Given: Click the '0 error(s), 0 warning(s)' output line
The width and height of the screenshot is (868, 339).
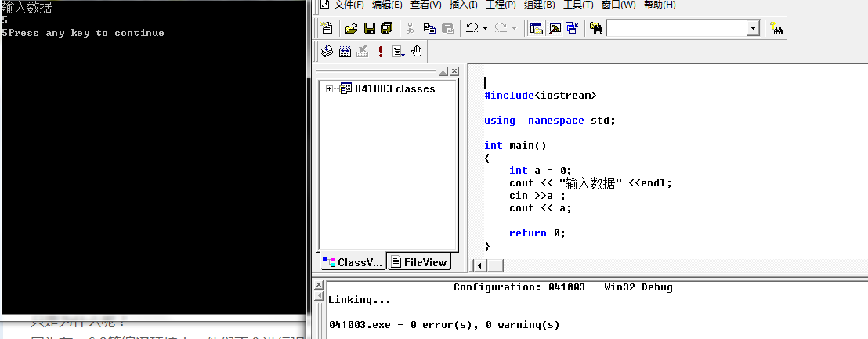Looking at the screenshot, I should click(x=485, y=325).
